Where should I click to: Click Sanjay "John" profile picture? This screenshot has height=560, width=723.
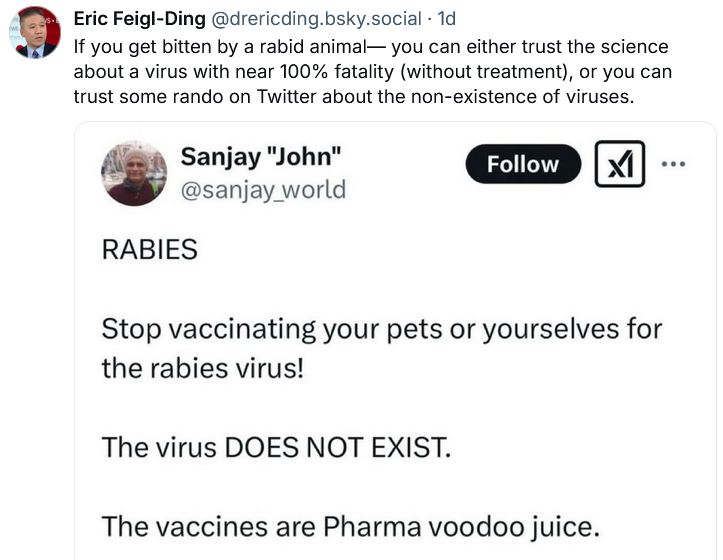coord(134,173)
